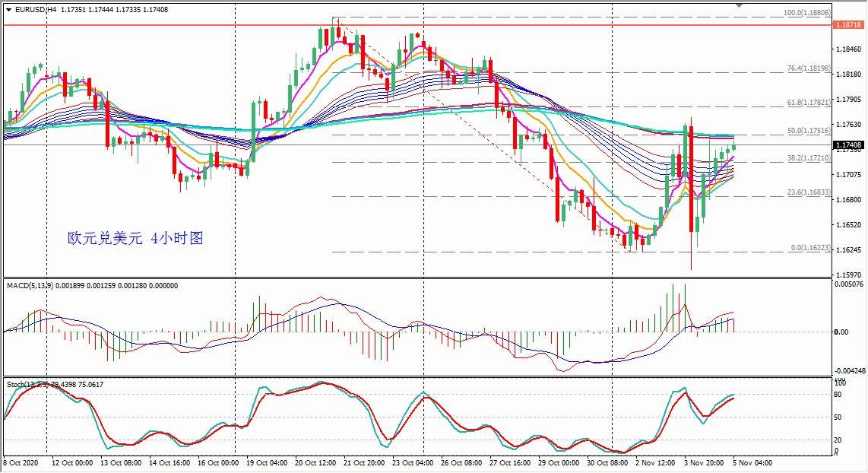Click the 16 Oct 00:00 time label
The width and height of the screenshot is (868, 473).
(218, 462)
